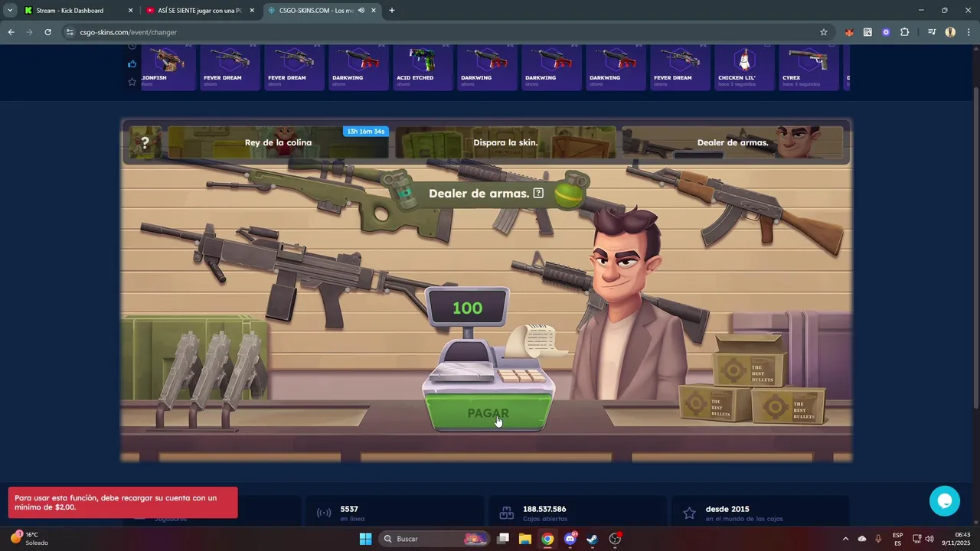Open the Acid Etched drop card

coord(423,67)
